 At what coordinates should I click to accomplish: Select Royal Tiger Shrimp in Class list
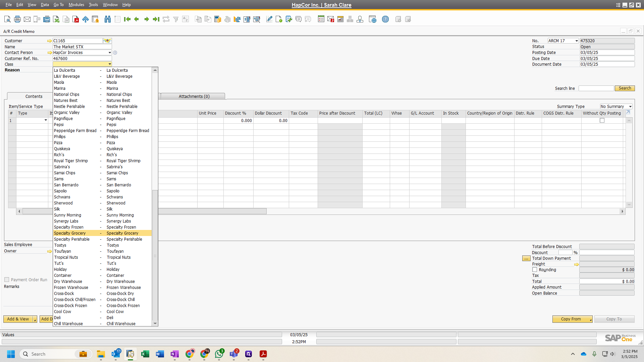[102, 161]
